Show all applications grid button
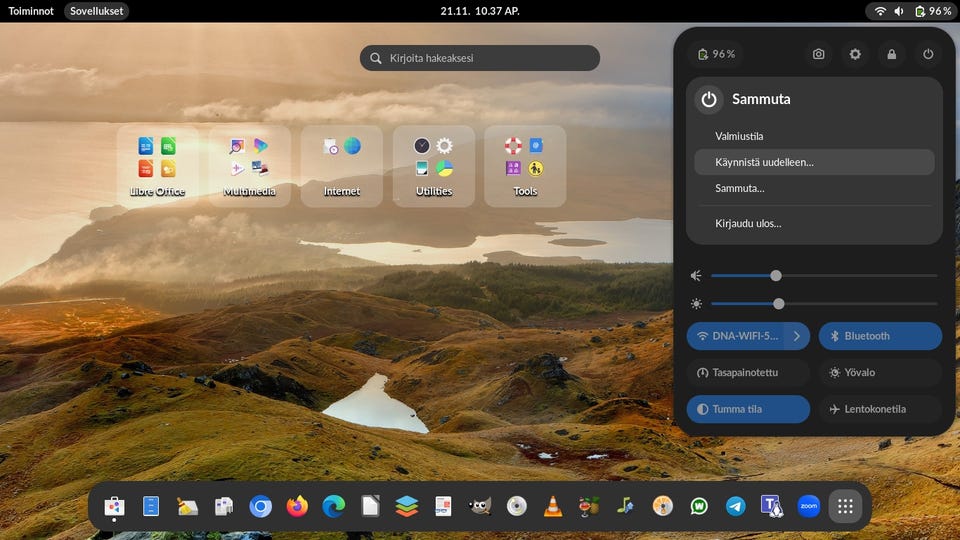The image size is (960, 540). 845,506
